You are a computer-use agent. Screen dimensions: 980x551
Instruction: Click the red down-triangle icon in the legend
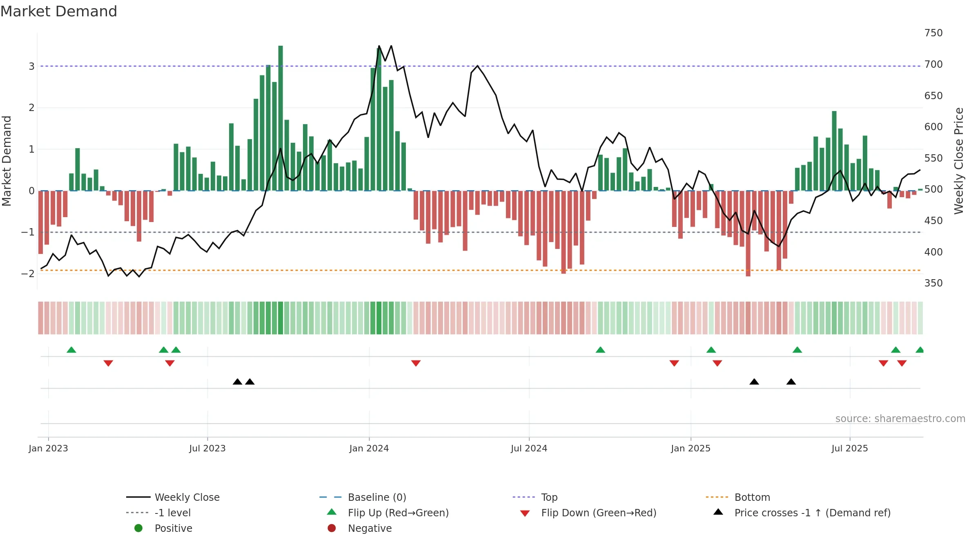[525, 513]
